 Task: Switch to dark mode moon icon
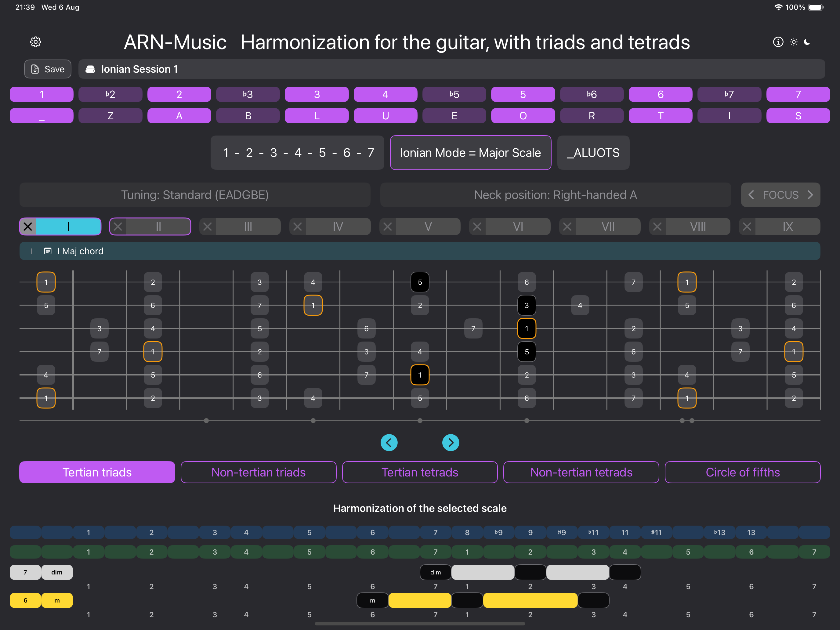coord(807,42)
